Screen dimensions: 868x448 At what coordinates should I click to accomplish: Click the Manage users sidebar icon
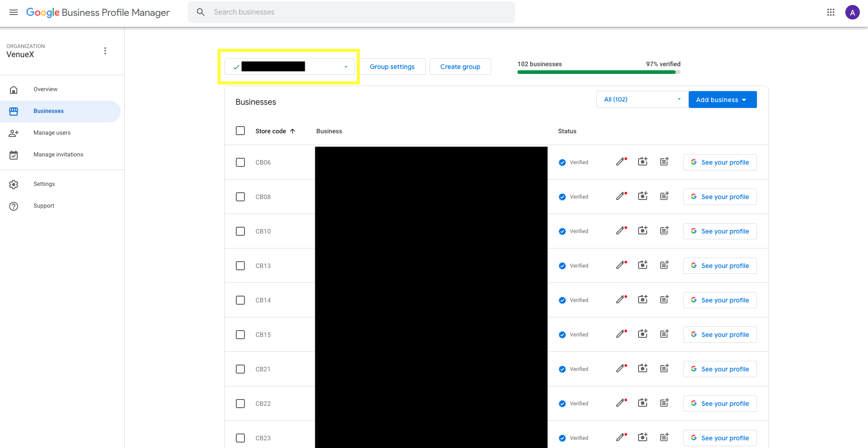14,133
